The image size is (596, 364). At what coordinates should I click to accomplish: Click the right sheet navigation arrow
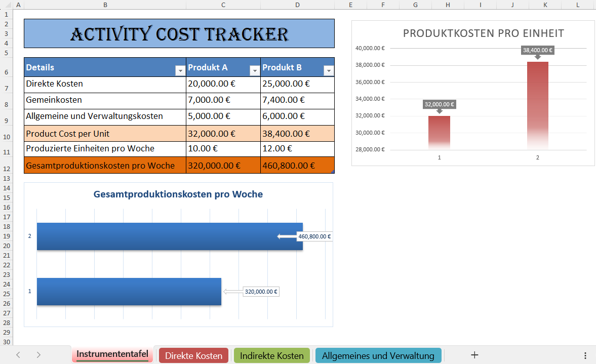pyautogui.click(x=38, y=355)
